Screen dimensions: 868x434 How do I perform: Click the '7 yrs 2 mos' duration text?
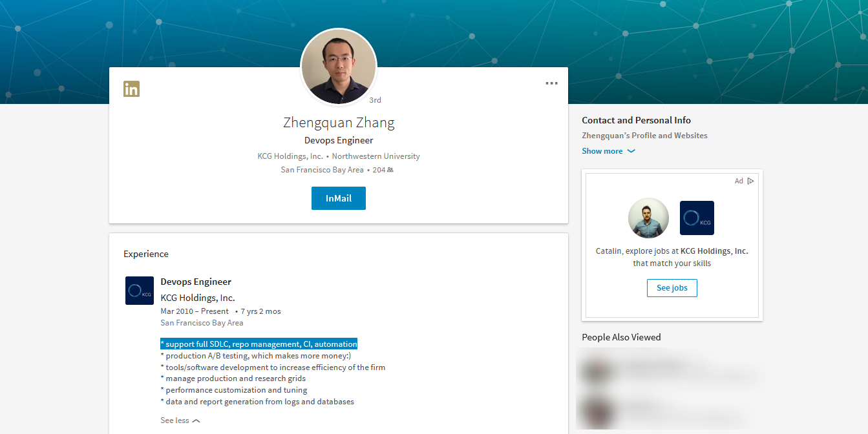coord(260,311)
